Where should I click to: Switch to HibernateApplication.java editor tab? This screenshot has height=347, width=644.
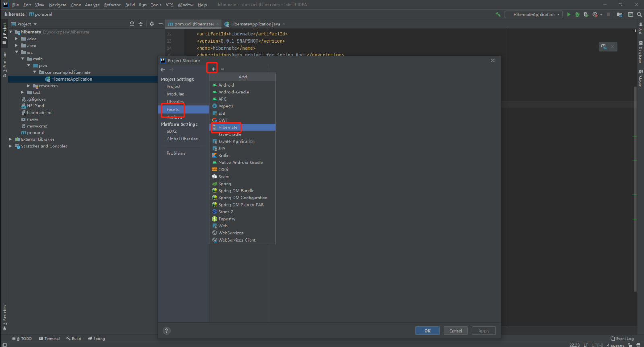point(254,24)
